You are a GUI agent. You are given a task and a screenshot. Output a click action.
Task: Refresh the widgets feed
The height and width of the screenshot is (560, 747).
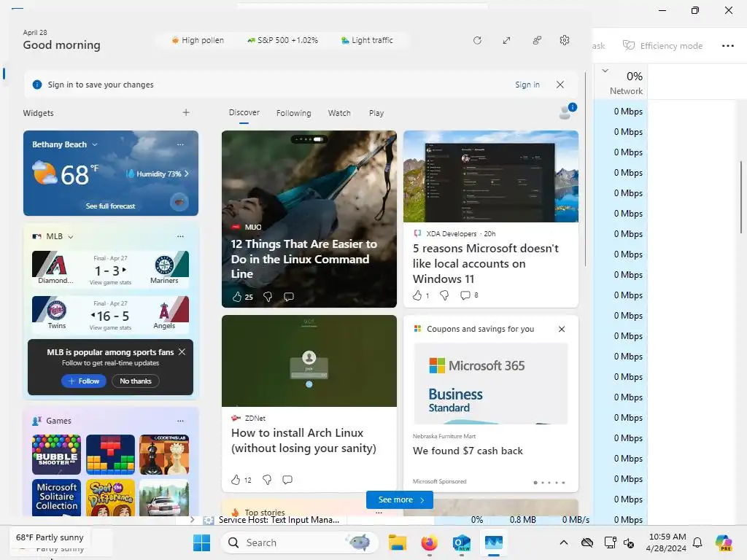[477, 41]
